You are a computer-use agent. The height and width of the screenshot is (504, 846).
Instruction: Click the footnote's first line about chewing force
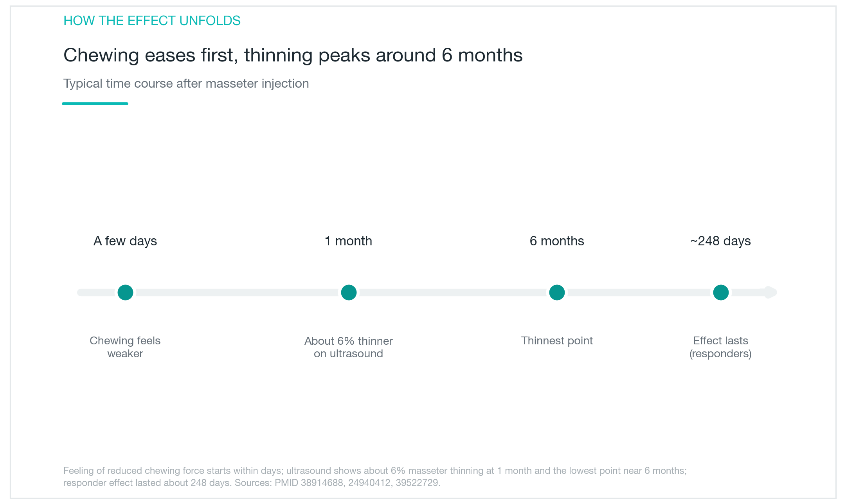pos(375,471)
